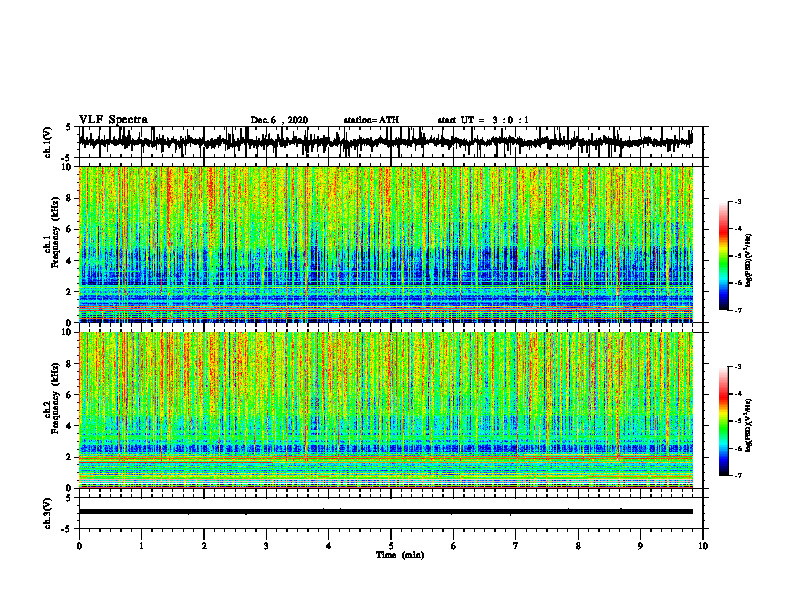Click the "-7" label on ch.1 colorbar
Screen dimensions: 792x612
tap(737, 310)
